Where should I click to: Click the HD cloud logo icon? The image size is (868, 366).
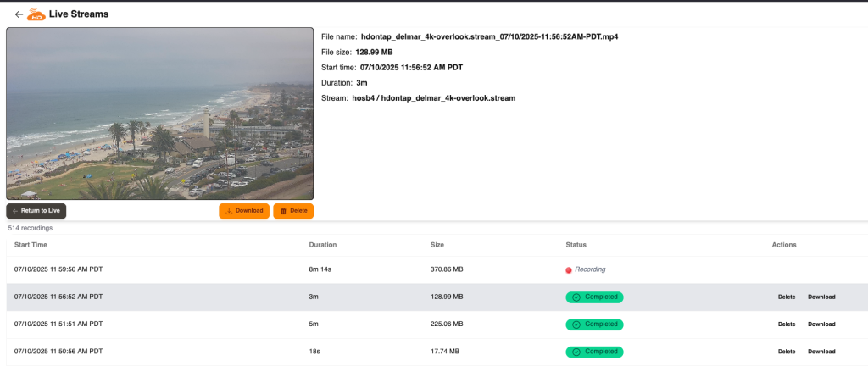pyautogui.click(x=36, y=14)
